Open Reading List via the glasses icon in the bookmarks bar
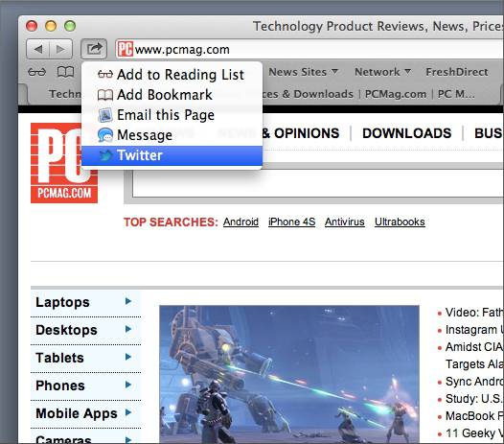 (37, 72)
